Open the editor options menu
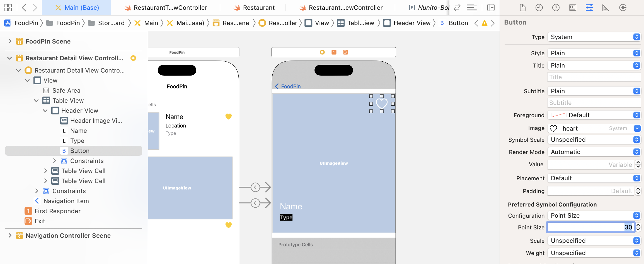Viewport: 644px width, 264px height. tap(472, 8)
